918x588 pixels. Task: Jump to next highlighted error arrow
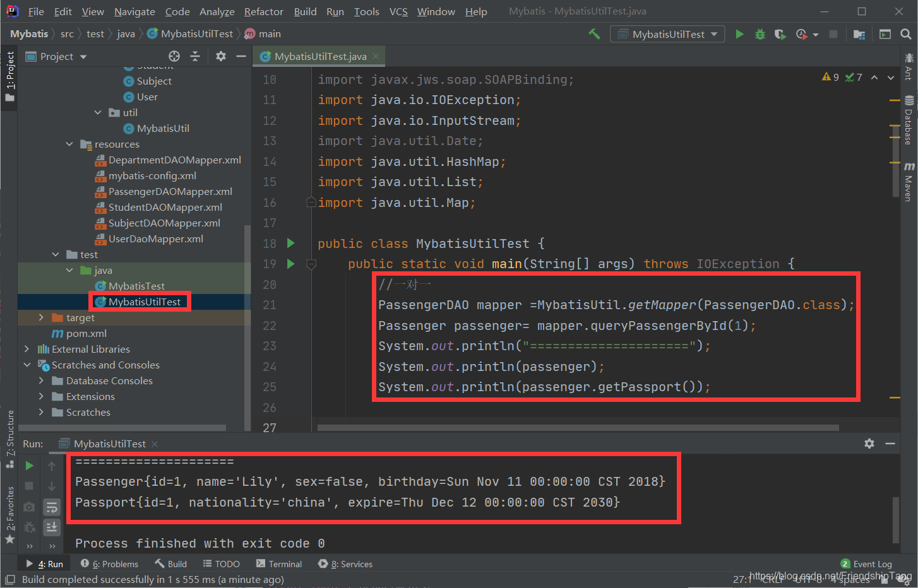tap(891, 78)
